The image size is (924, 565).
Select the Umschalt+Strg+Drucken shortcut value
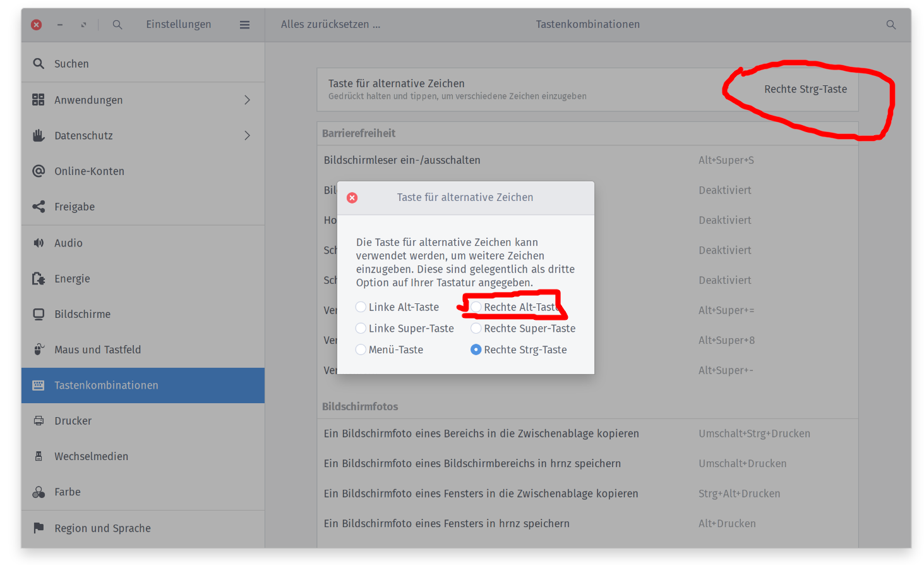point(754,434)
